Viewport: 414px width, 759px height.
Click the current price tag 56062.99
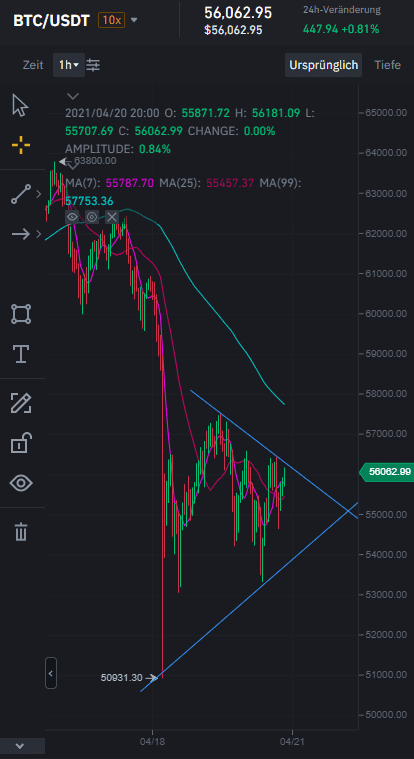click(x=386, y=471)
